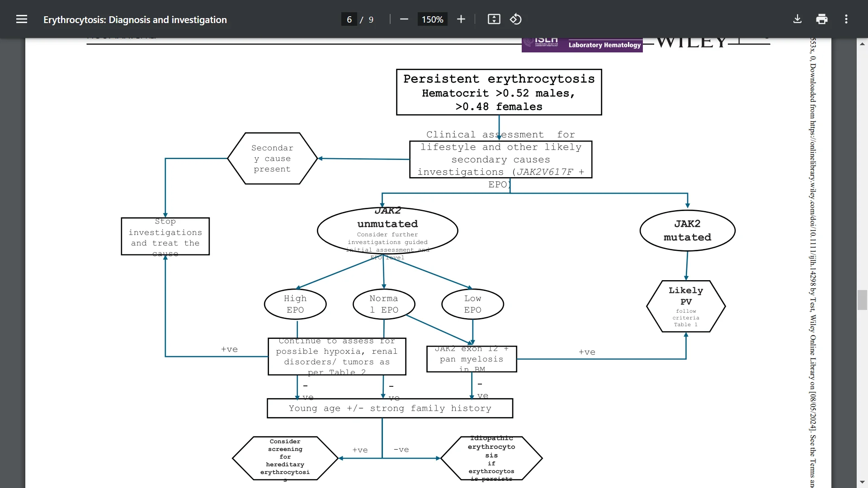Open the more actions menu

[x=846, y=19]
